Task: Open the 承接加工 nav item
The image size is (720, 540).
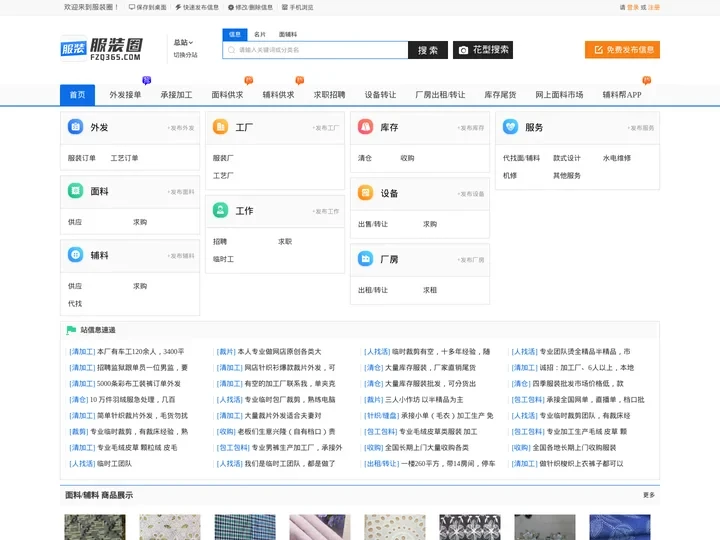Action: point(176,95)
